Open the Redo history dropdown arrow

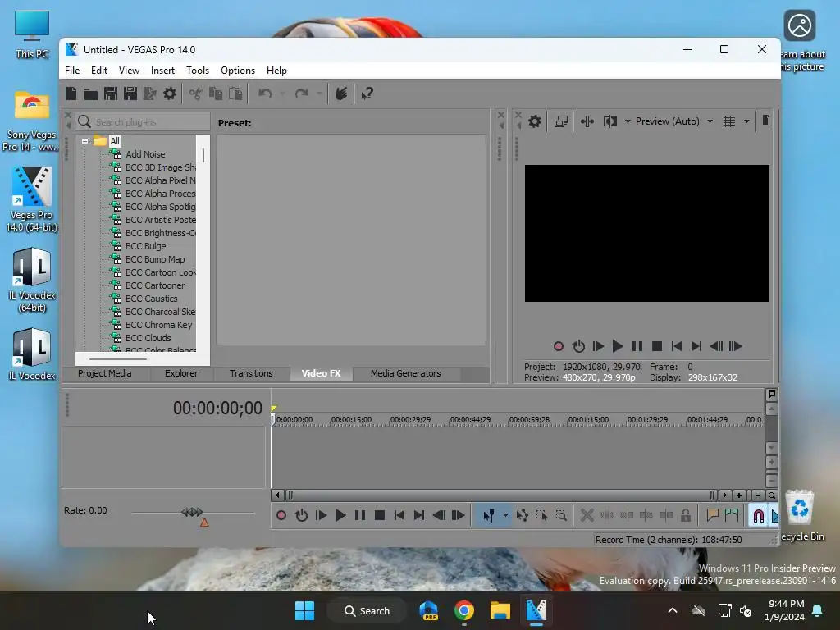tap(319, 94)
